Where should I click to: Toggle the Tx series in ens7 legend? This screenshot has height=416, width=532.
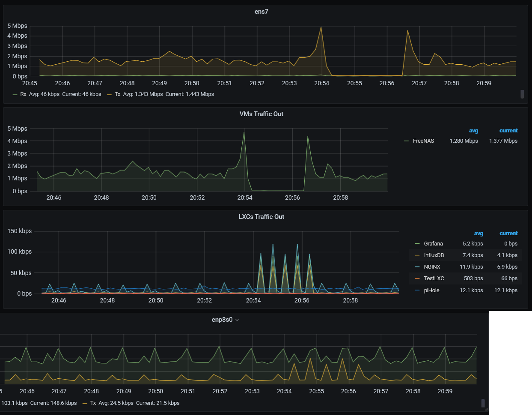coord(117,94)
